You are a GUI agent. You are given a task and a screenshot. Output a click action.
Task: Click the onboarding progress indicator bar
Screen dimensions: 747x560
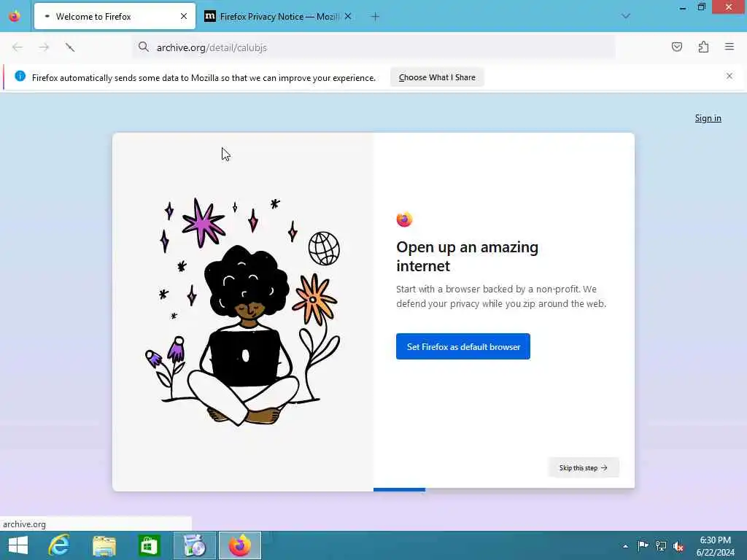(399, 489)
